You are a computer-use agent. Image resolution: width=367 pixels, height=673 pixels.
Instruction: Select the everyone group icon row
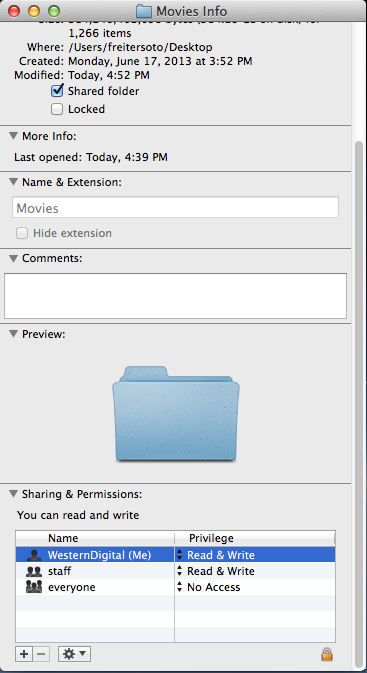tap(175, 587)
